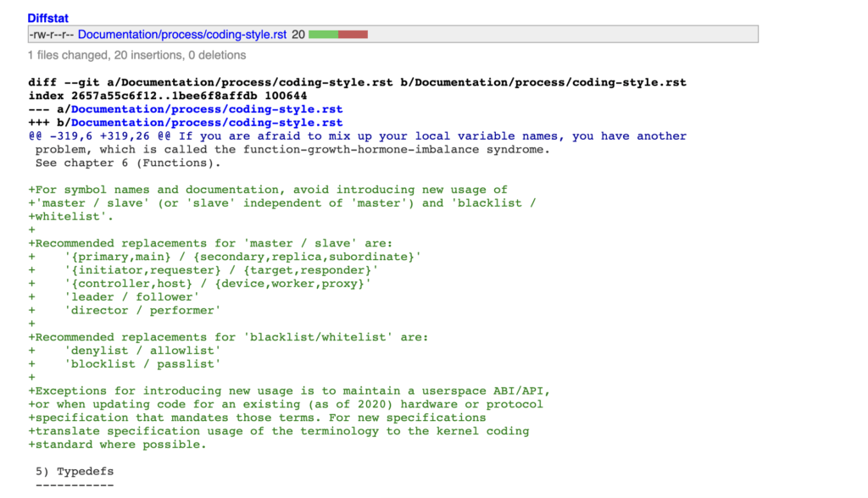Screen dimensions: 868x498
Task: Click the 'diff --git' header line
Action: [357, 82]
